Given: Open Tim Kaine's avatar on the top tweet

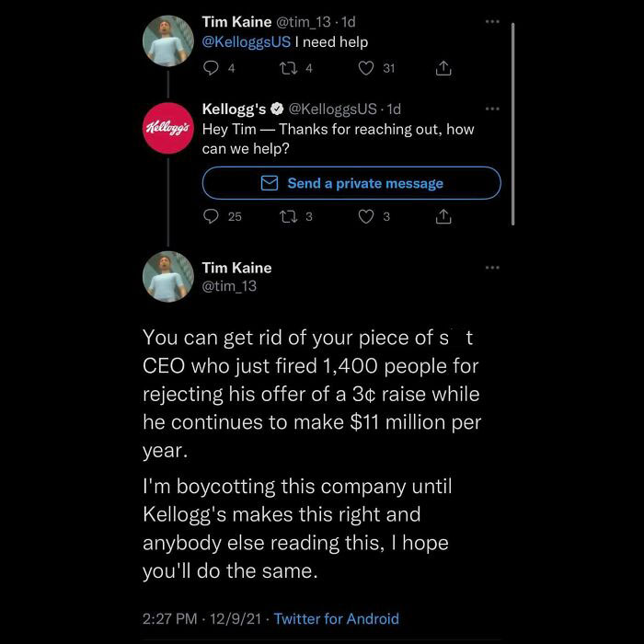Looking at the screenshot, I should [x=167, y=40].
